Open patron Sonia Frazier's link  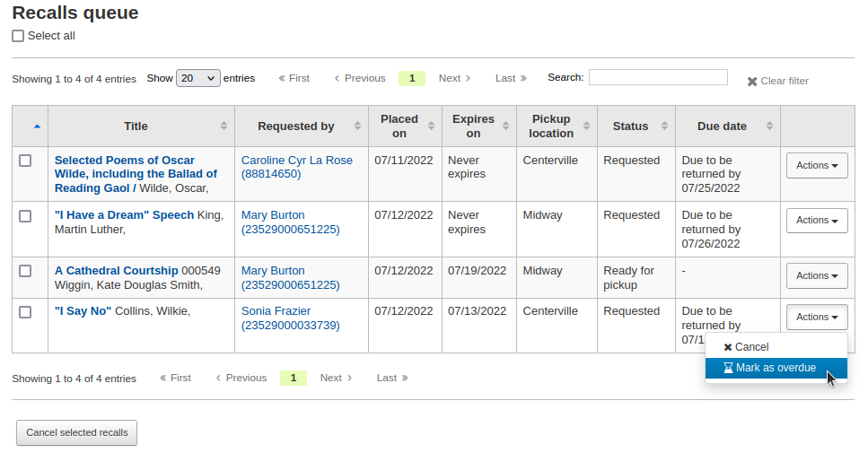276,311
